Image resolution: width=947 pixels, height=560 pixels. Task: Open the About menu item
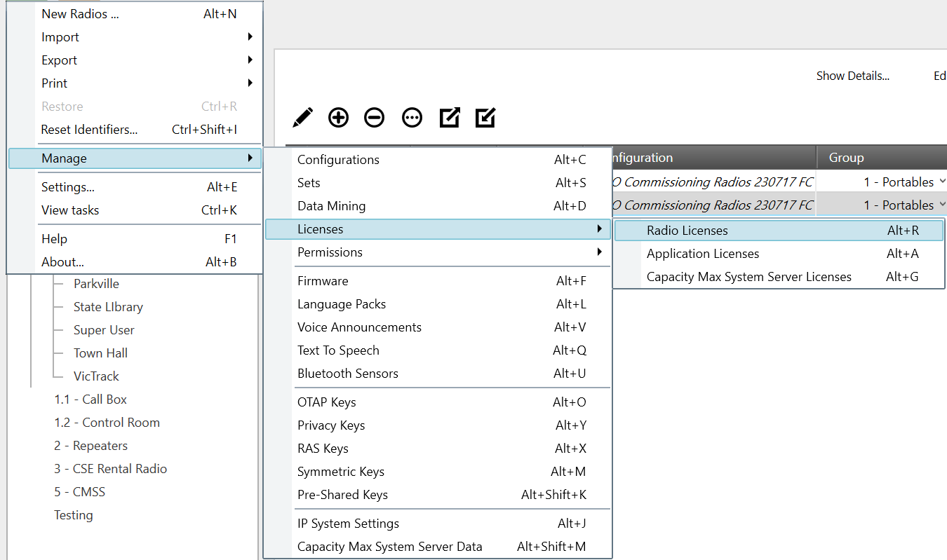pyautogui.click(x=135, y=262)
